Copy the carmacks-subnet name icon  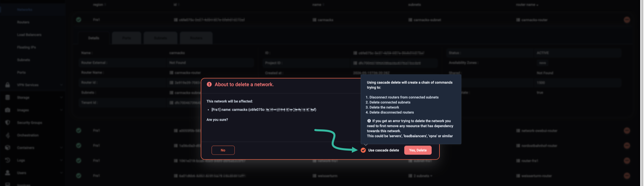(x=410, y=20)
